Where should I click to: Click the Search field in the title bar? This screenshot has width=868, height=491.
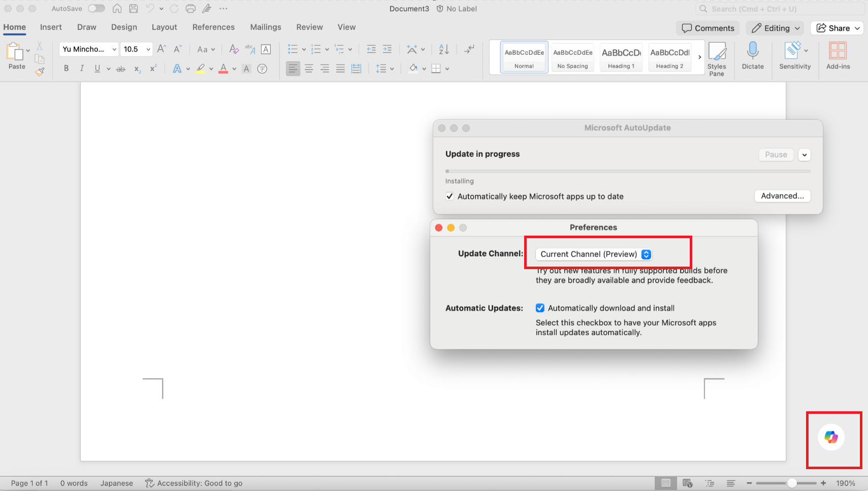coord(780,9)
